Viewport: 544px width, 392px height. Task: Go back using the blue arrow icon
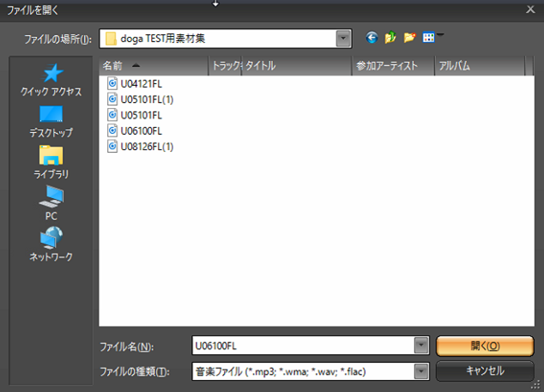372,38
